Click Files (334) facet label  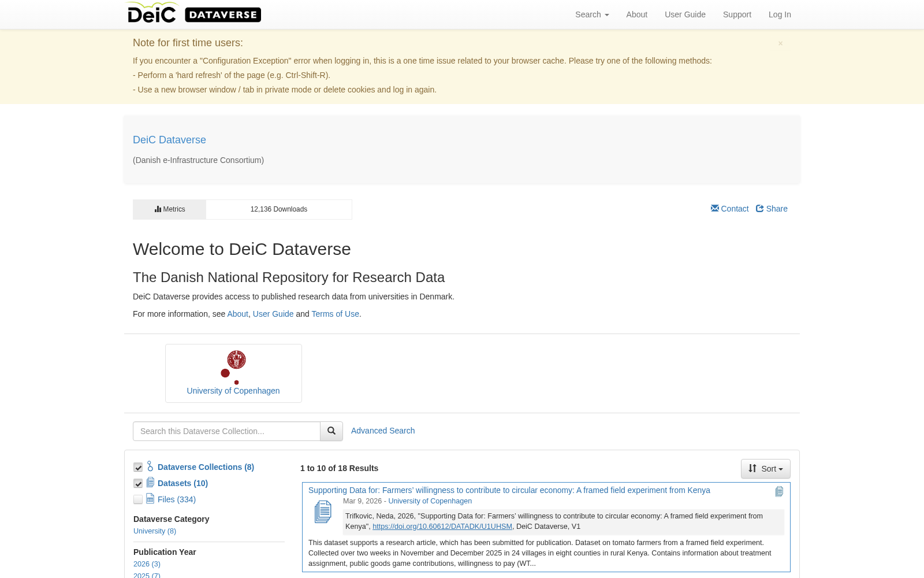tap(177, 499)
